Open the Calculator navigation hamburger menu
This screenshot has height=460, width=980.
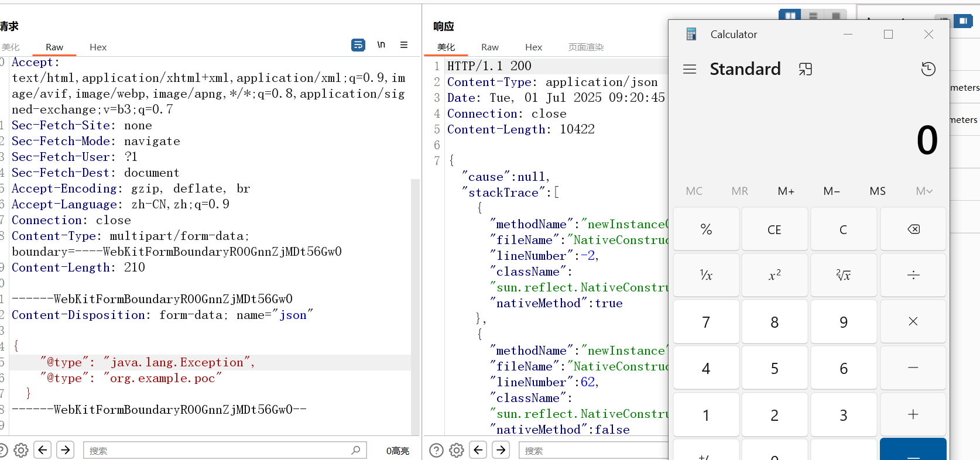click(690, 69)
